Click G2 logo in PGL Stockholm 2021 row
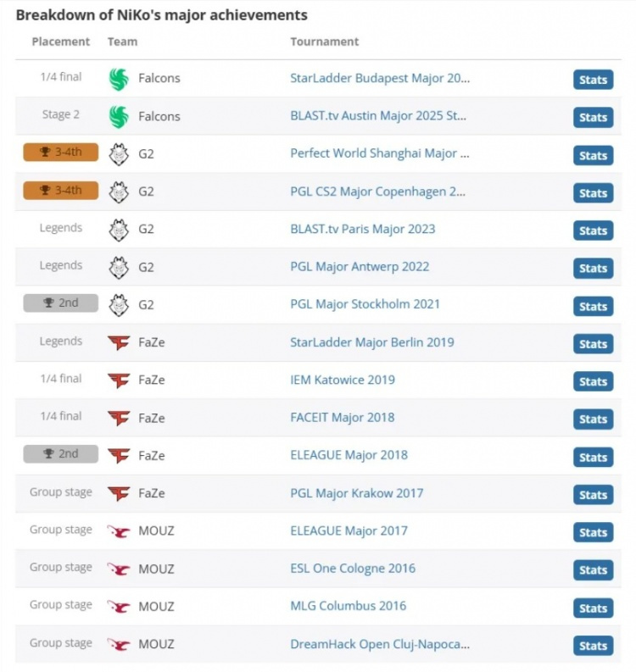The height and width of the screenshot is (672, 636). [x=119, y=306]
